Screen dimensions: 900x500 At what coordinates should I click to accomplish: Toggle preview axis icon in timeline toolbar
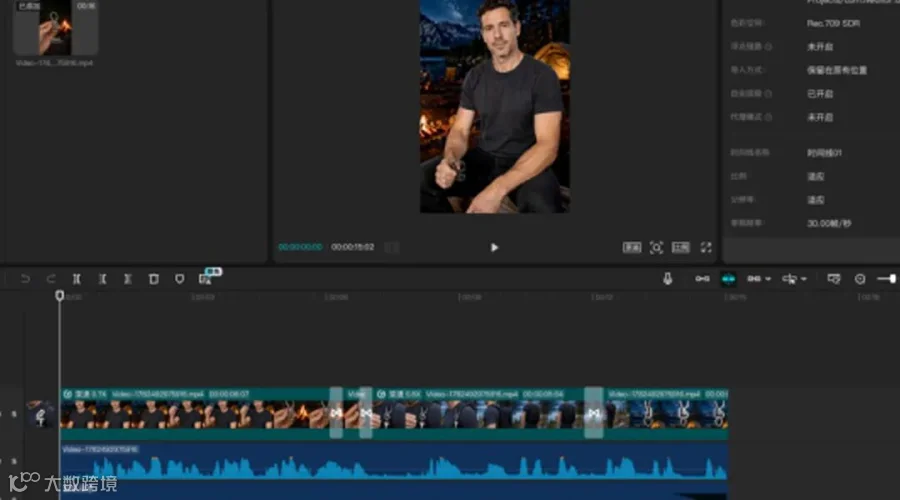point(833,279)
